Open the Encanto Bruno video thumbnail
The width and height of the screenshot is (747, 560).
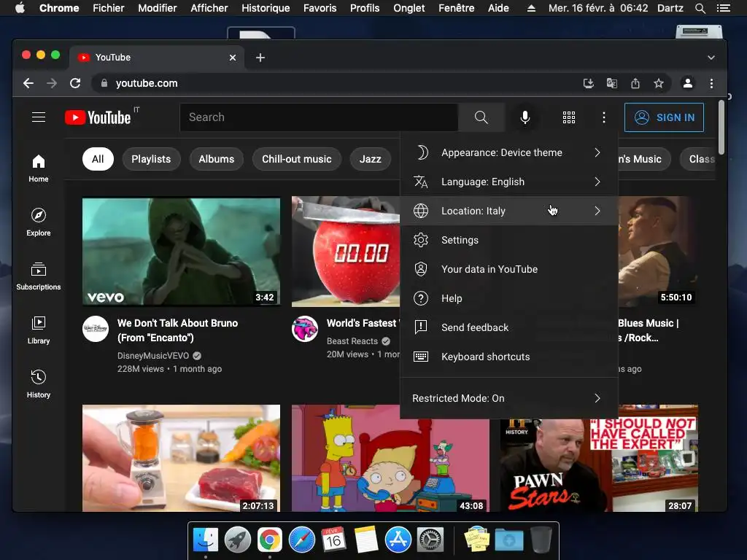pos(181,252)
